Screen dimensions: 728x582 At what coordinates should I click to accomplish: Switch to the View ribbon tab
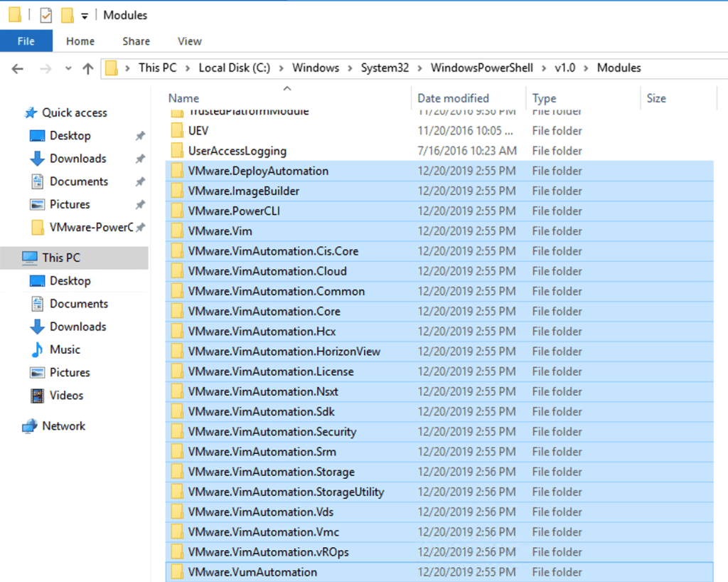pyautogui.click(x=189, y=41)
